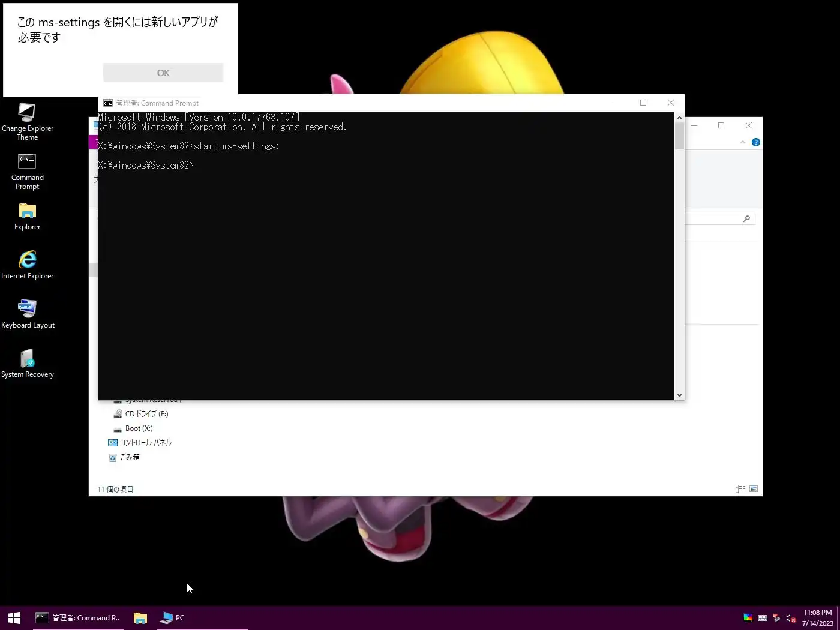Launch Internet Explorer from the desktop
The image size is (840, 630).
tap(27, 265)
